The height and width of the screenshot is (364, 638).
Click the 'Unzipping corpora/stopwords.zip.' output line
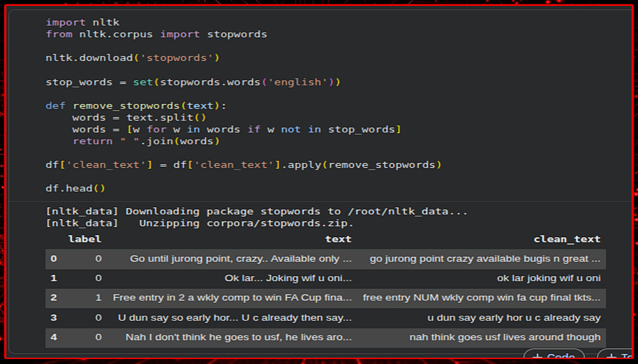pos(199,223)
